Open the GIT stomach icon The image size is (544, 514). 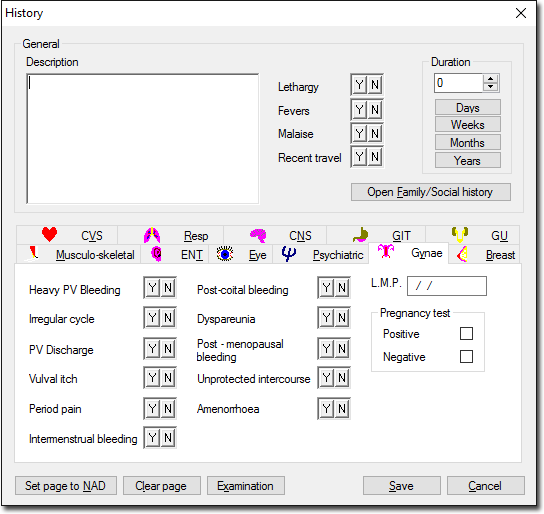(360, 235)
